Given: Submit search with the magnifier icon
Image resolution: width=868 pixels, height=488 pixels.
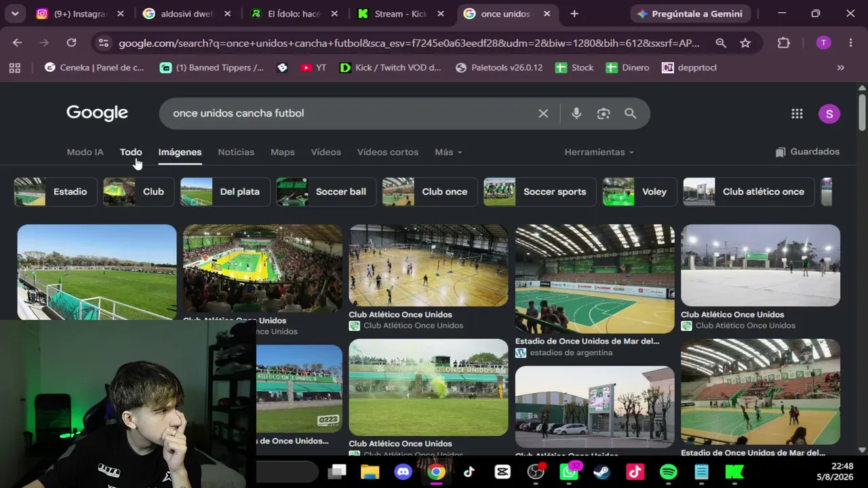Looking at the screenshot, I should 631,113.
